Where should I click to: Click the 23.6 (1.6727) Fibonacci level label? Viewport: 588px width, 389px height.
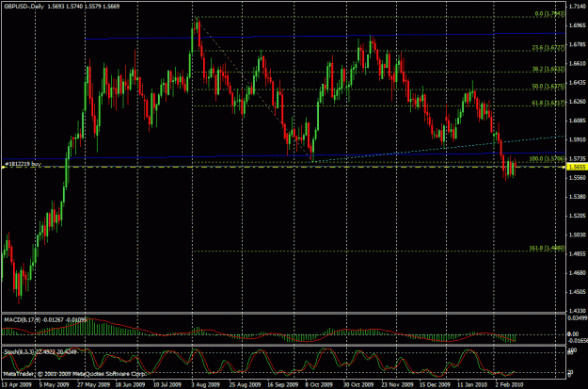click(x=548, y=48)
